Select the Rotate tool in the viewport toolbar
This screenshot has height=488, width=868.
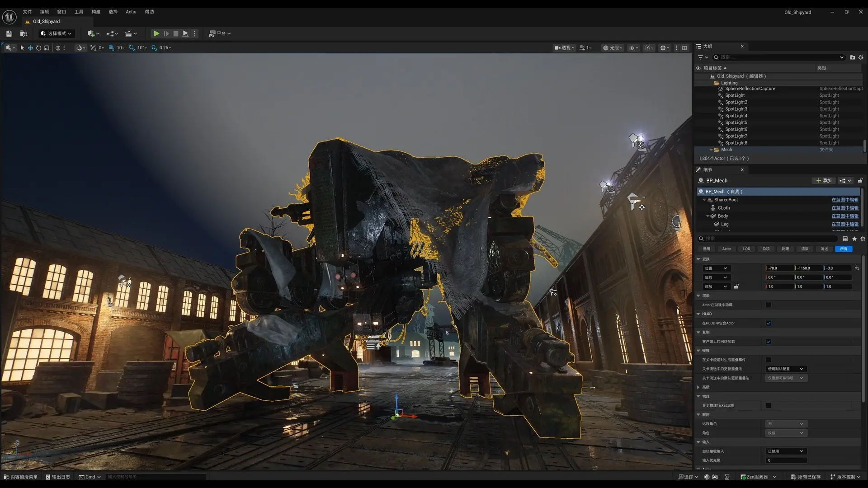pos(38,47)
